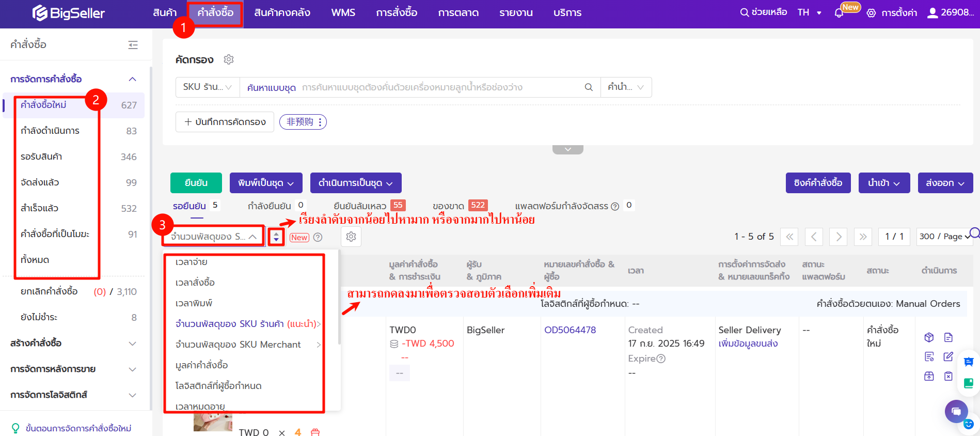Open the 300 / Page size dropdown
Viewport: 980px width, 436px height.
point(943,237)
